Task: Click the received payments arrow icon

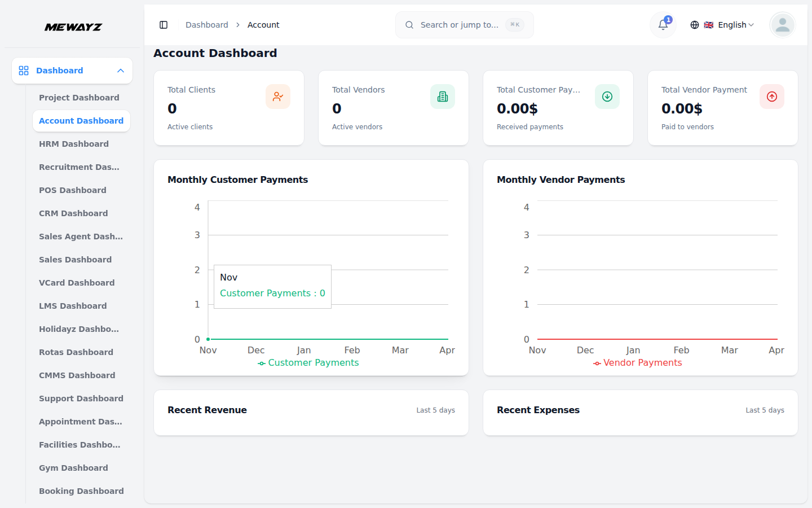Action: coord(607,97)
